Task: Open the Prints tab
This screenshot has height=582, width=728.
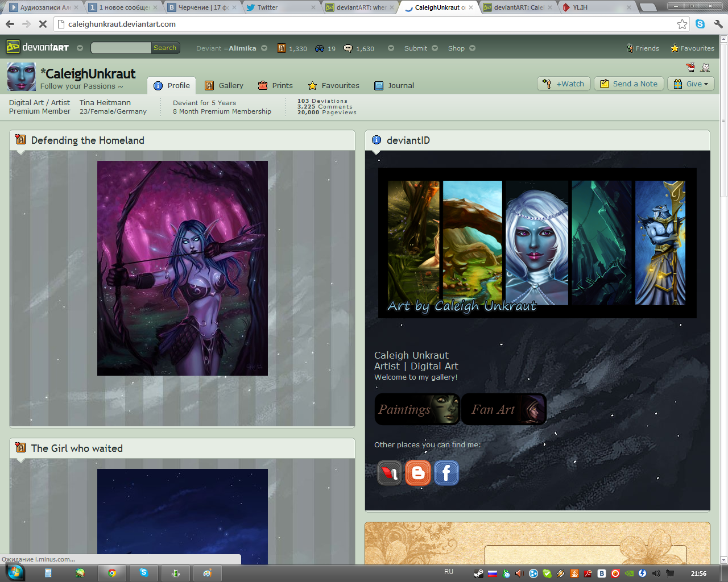Action: 275,85
